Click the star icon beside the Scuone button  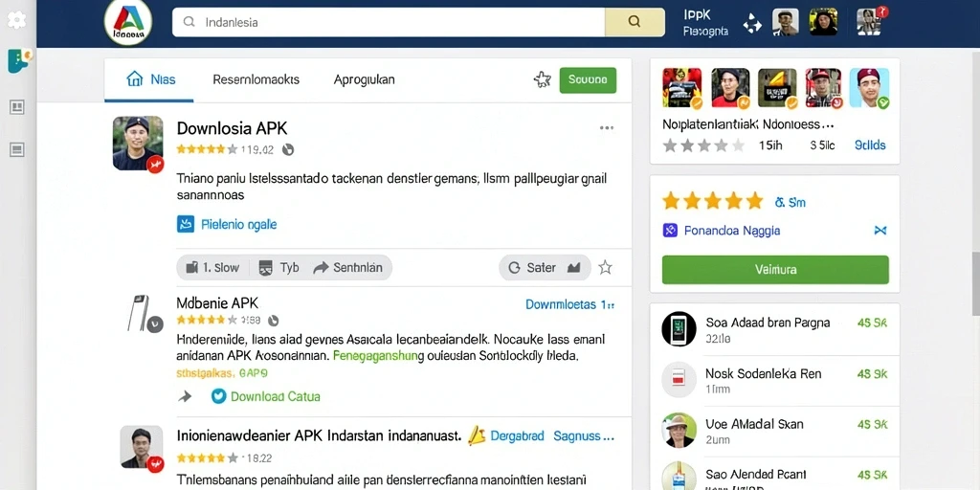tap(542, 79)
